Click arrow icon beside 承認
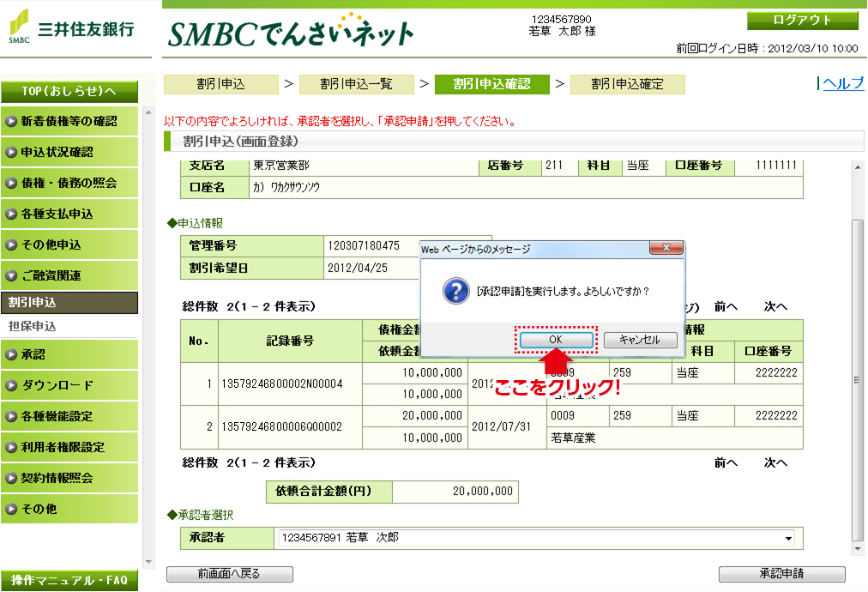This screenshot has height=592, width=868. [11, 354]
